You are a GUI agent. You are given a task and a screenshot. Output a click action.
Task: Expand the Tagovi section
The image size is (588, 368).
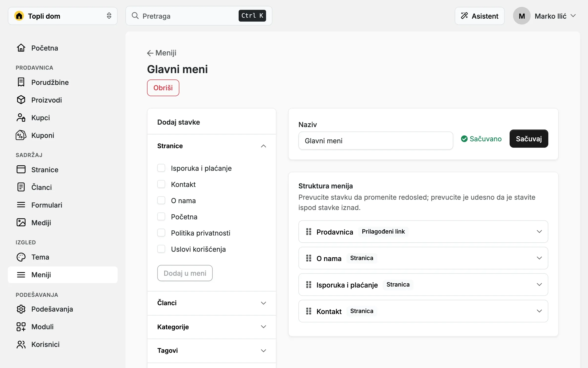(x=212, y=351)
